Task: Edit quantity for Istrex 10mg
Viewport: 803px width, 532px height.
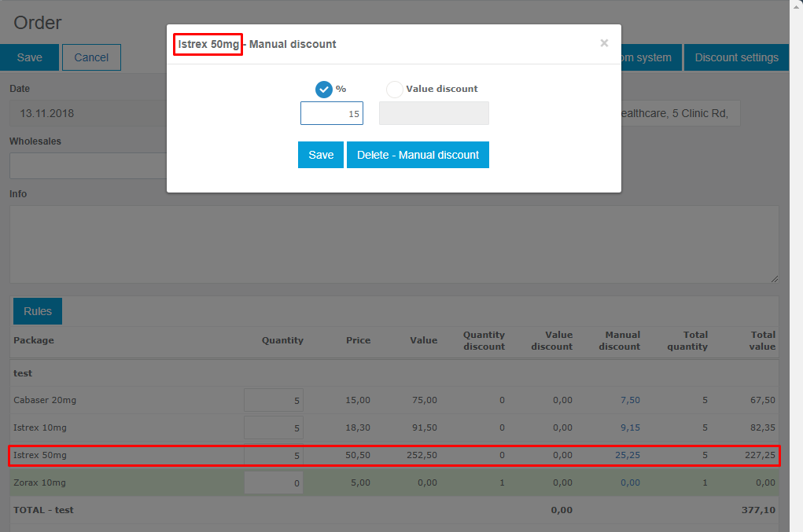Action: 274,427
